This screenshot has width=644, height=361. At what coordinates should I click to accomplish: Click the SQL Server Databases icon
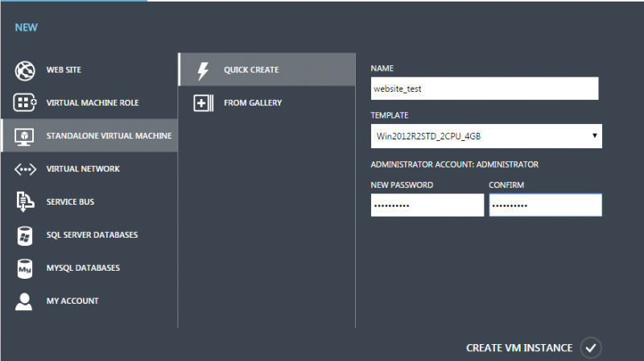[24, 235]
